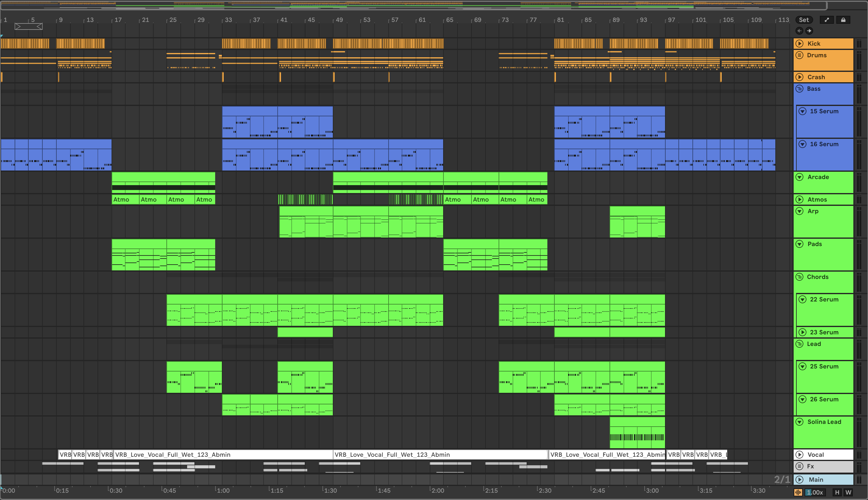Screen dimensions: 868x500
Task: Click the Main track fold circle icon
Action: tap(800, 479)
